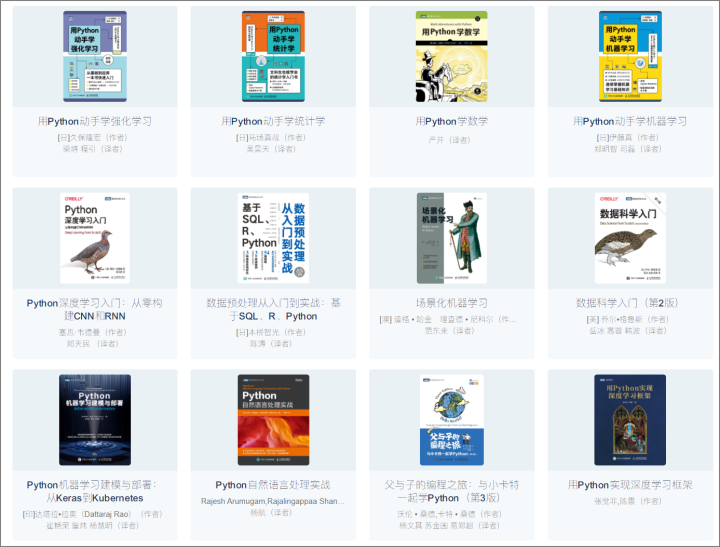Open the 用Python动手学强化学习 book cover
This screenshot has height=547, width=720.
[95, 56]
